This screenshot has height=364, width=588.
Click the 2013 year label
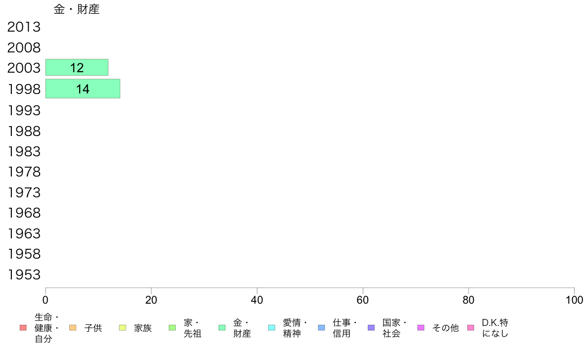coord(24,27)
